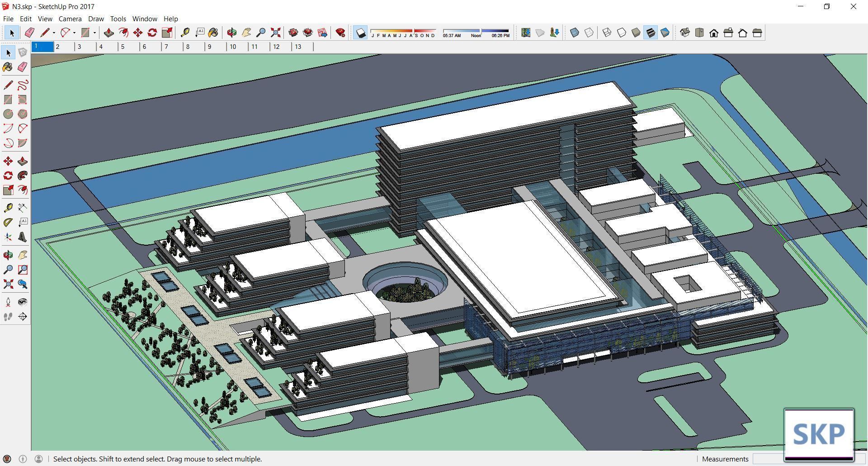
Task: Switch to scene tab 9
Action: [x=215, y=47]
